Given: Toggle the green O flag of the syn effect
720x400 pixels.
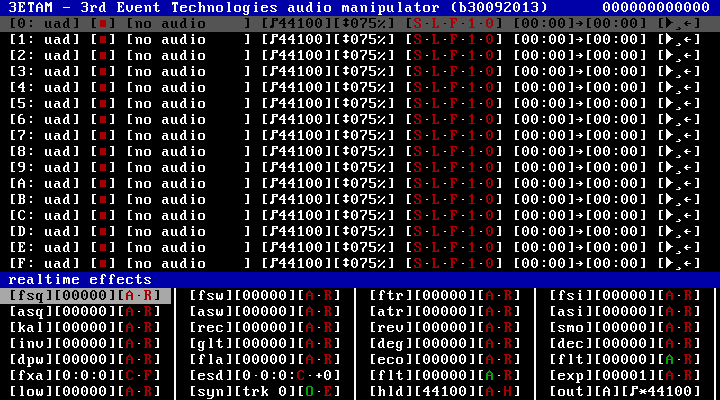Looking at the screenshot, I should tap(309, 391).
